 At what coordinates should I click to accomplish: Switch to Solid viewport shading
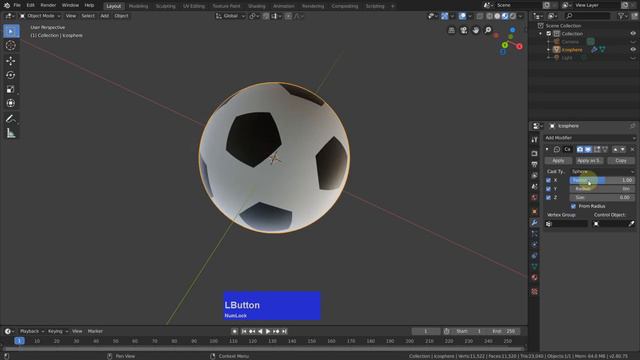pyautogui.click(x=497, y=16)
